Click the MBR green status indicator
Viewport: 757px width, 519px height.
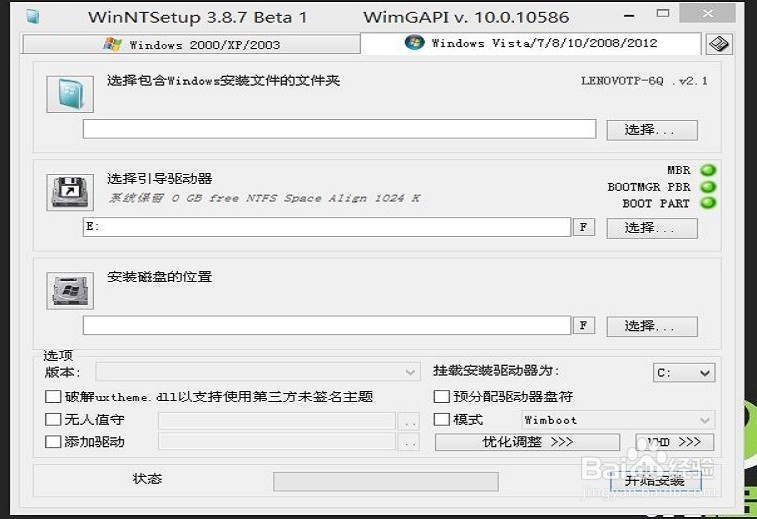(x=708, y=170)
